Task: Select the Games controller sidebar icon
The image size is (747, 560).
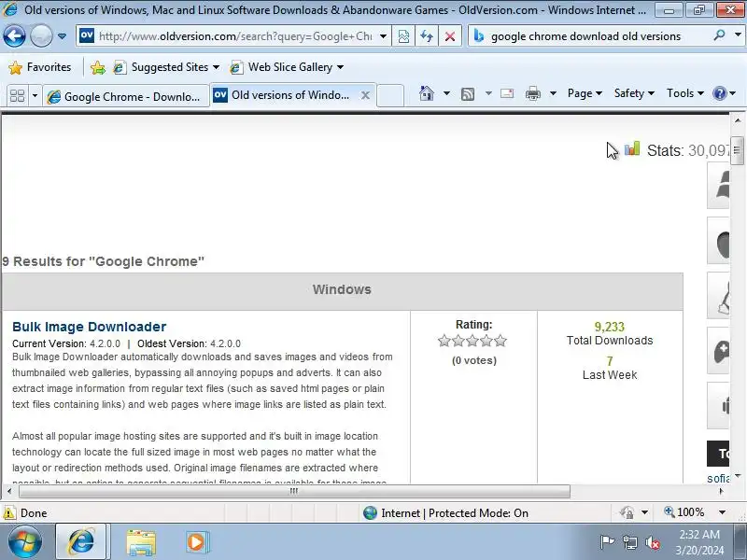Action: [x=718, y=351]
